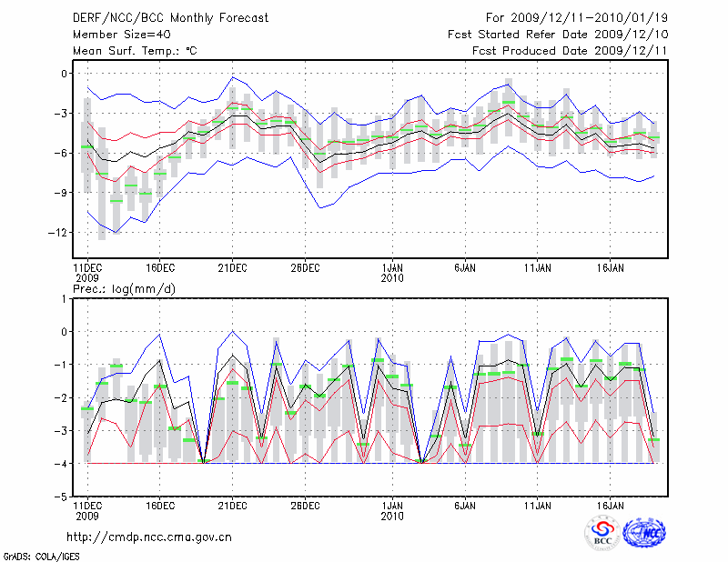Viewport: 728px width, 562px height.
Task: Click 11DEC 2009 label under precipitation chart
Action: click(x=87, y=509)
